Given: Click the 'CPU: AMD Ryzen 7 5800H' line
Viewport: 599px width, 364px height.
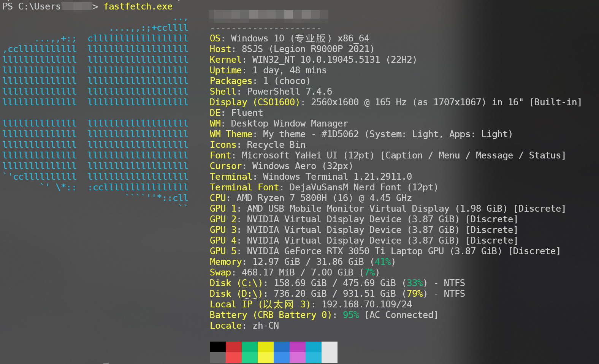Looking at the screenshot, I should (x=311, y=198).
